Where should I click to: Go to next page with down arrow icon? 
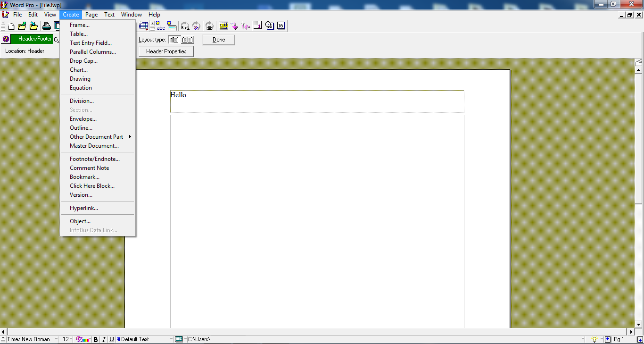(640, 339)
